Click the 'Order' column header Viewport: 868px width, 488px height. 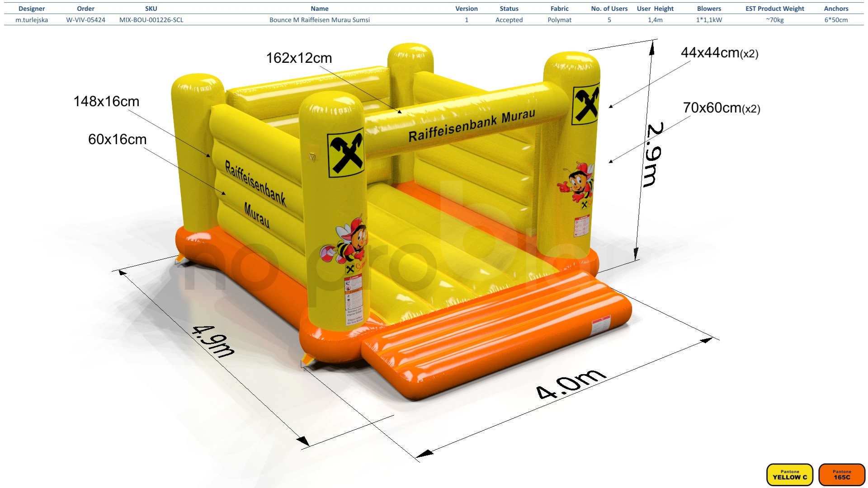pos(86,9)
